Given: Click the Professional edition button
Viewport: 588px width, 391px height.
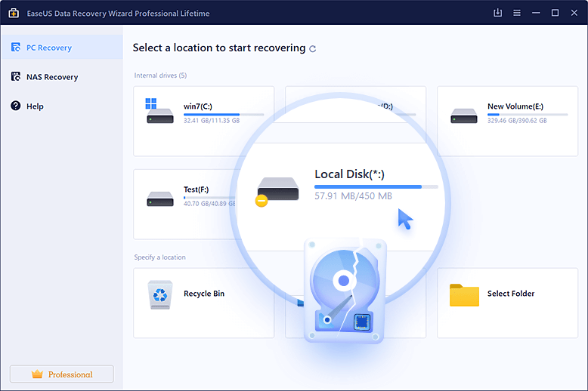Looking at the screenshot, I should (61, 374).
